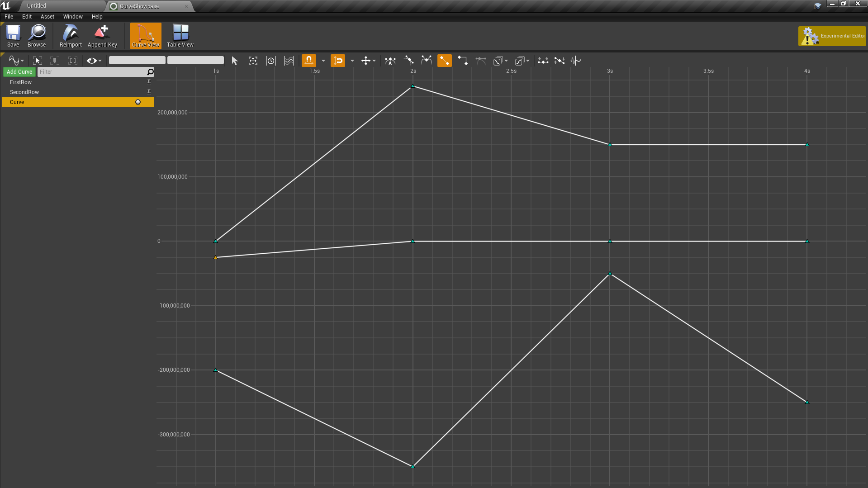Click the Add Curve button

[19, 72]
